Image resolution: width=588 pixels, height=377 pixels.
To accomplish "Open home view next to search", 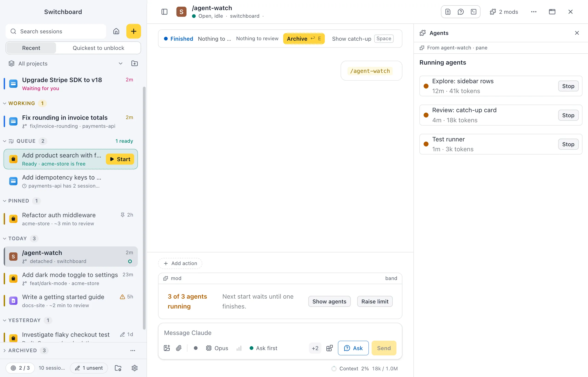I will (x=116, y=31).
